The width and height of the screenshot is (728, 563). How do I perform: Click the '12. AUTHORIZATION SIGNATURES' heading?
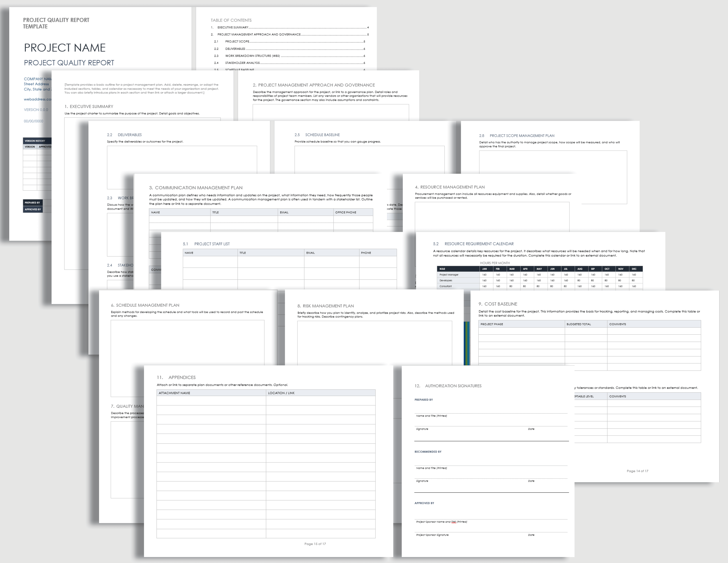pos(448,386)
